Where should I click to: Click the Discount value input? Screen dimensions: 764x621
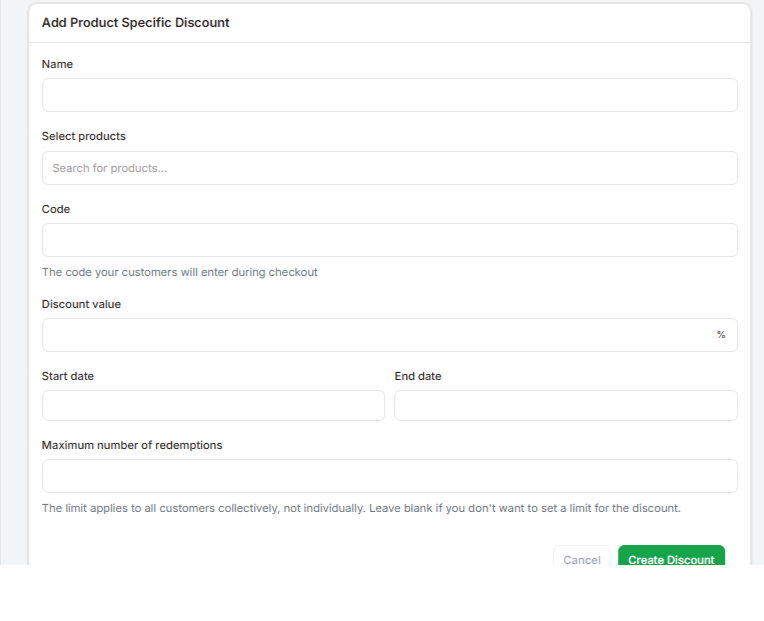pyautogui.click(x=375, y=335)
